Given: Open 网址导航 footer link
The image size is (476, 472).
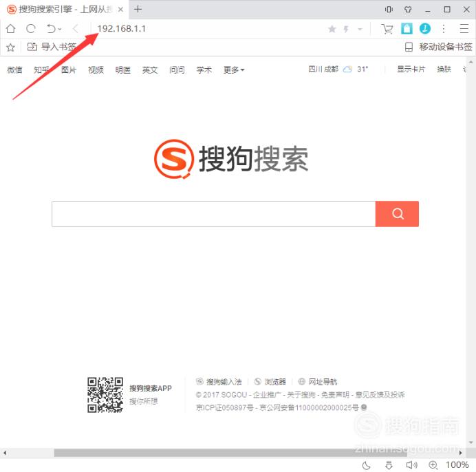Looking at the screenshot, I should coord(318,381).
